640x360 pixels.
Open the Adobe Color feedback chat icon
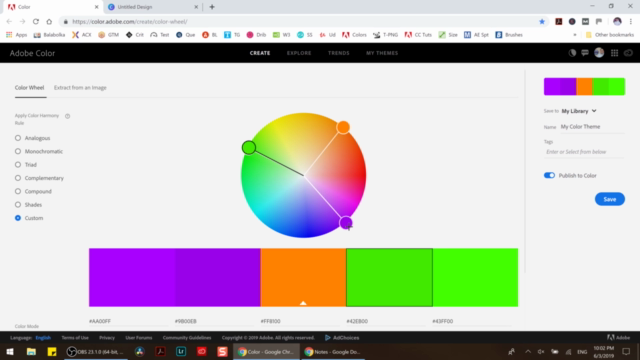point(585,53)
